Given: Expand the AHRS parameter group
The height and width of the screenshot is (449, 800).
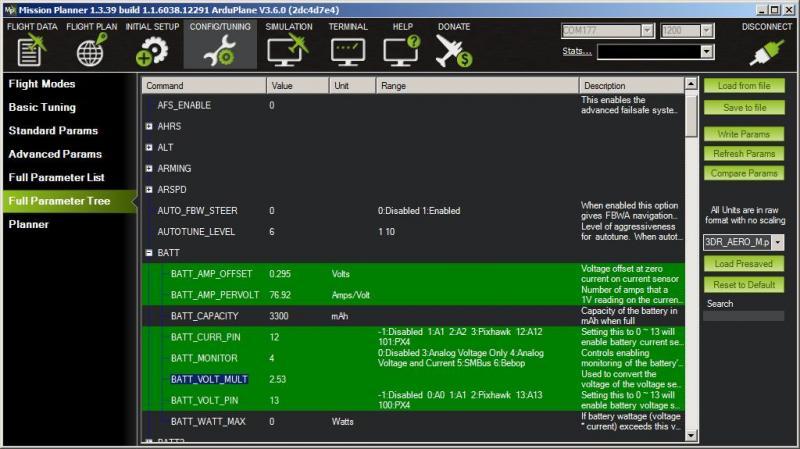Looking at the screenshot, I should [149, 126].
